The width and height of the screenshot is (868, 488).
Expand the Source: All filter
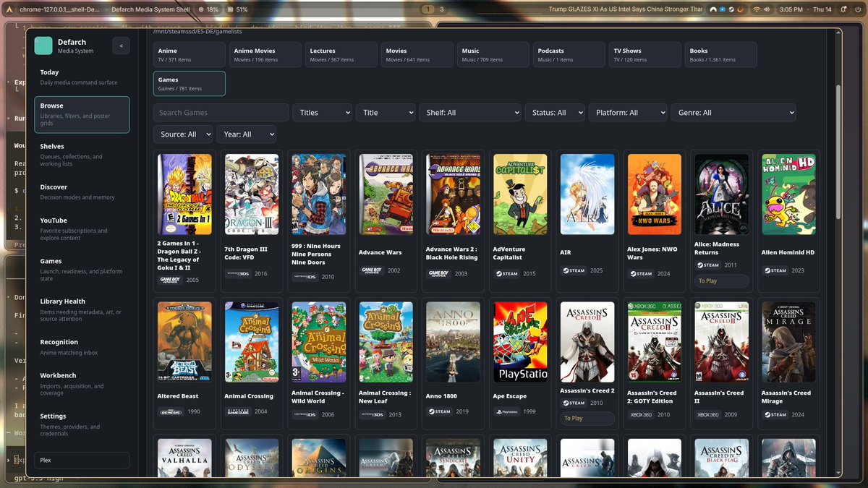[183, 134]
